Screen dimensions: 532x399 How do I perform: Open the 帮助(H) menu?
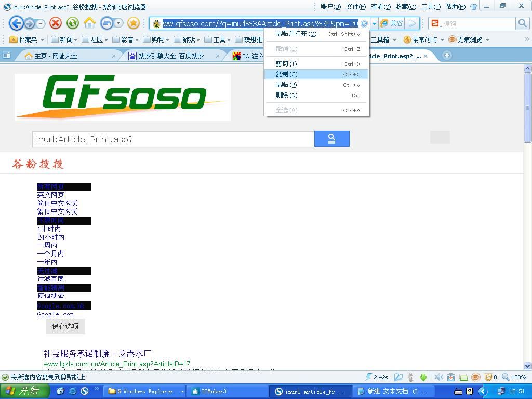[455, 6]
